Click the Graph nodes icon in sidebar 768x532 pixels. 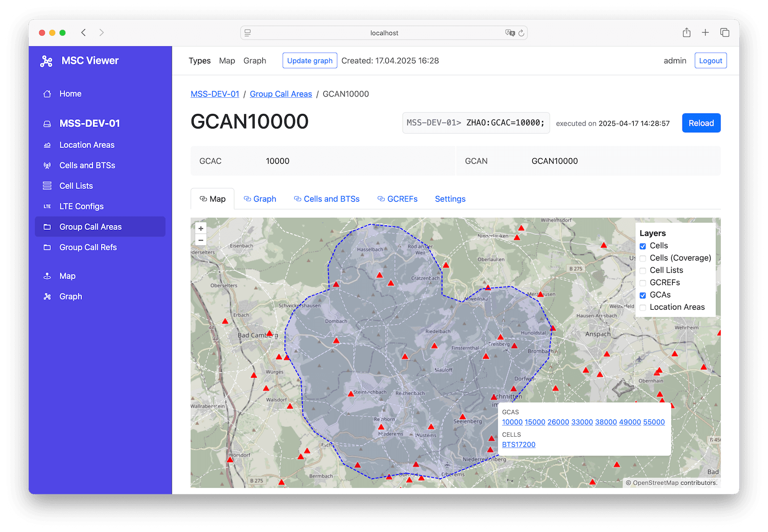click(47, 296)
